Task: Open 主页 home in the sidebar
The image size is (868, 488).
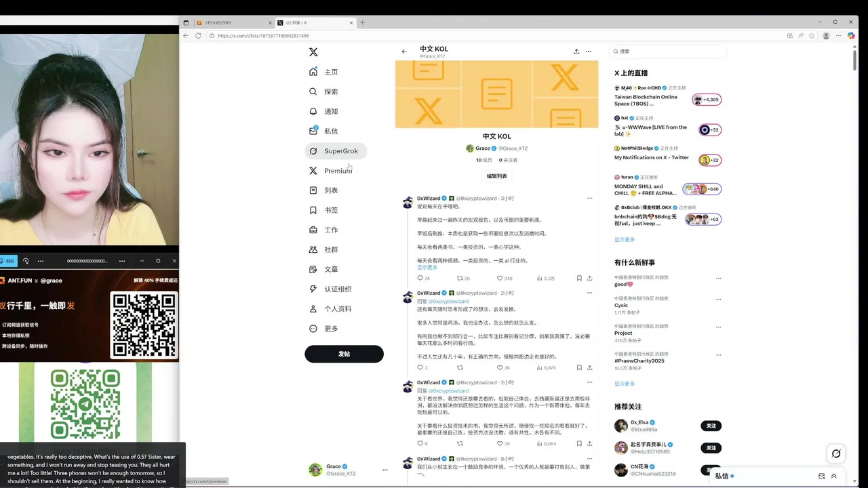Action: click(x=323, y=72)
